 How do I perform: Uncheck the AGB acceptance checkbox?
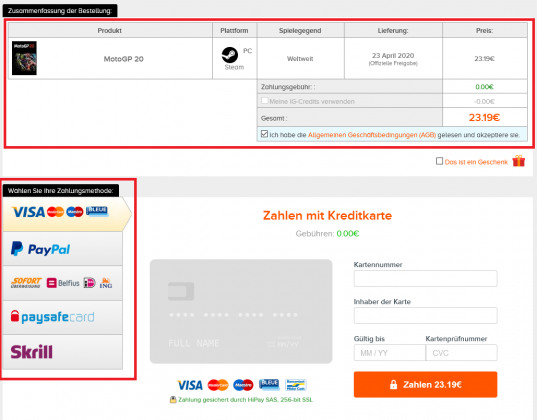coord(264,134)
